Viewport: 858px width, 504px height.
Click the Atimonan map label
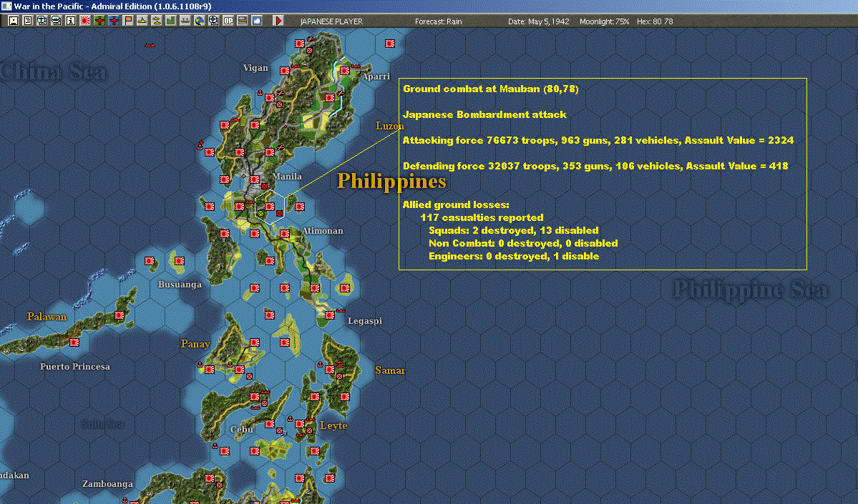pos(323,231)
